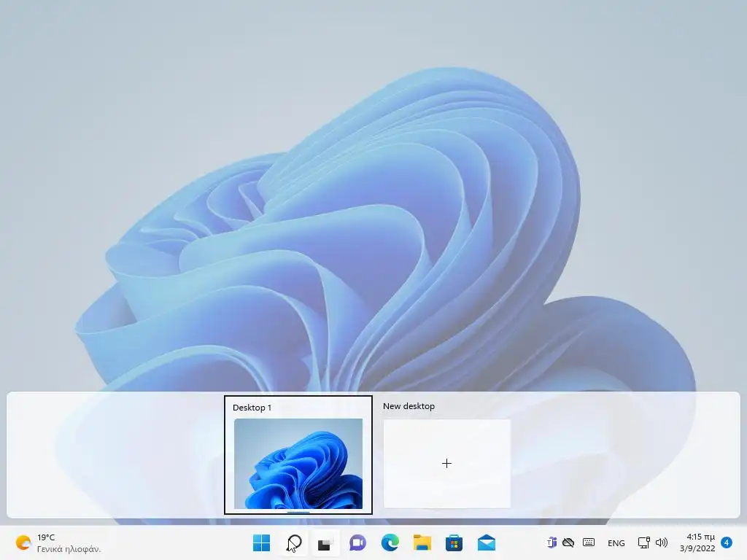Open the notification badge showing 4
747x560 pixels.
click(727, 542)
